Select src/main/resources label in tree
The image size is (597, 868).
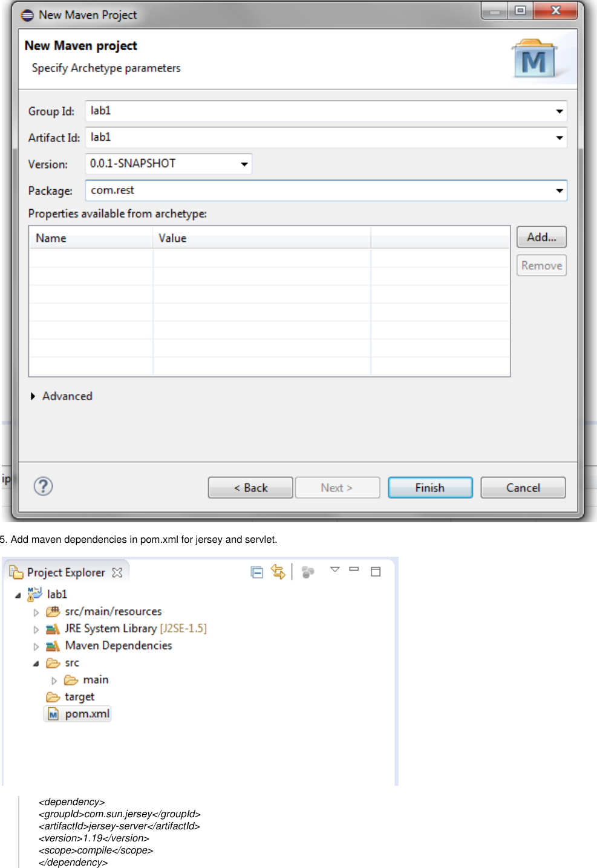[113, 612]
